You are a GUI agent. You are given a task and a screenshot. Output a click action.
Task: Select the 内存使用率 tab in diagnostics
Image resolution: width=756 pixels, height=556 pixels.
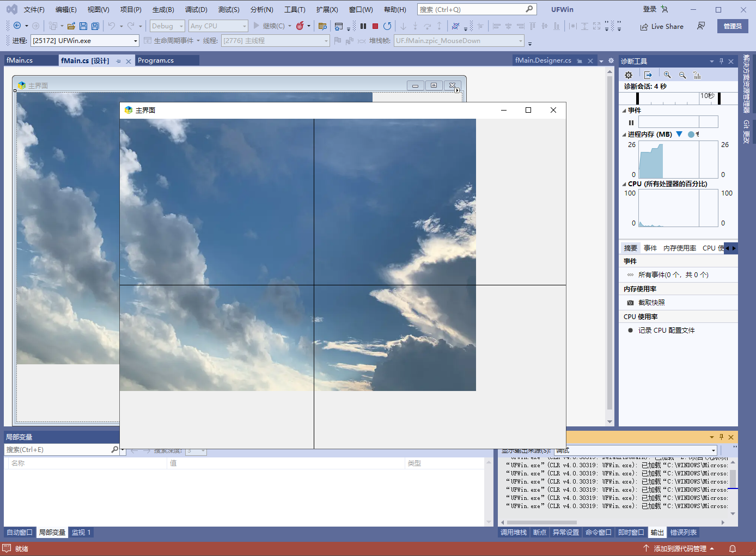click(680, 248)
